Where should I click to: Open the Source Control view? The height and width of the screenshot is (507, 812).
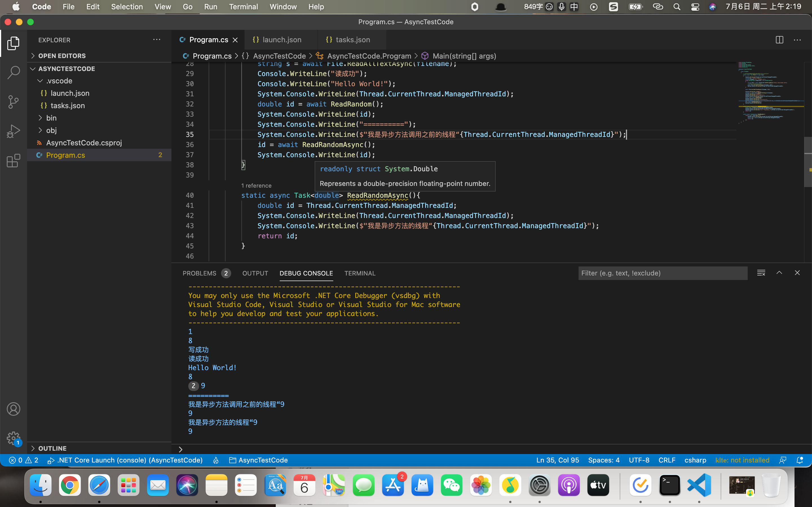[x=14, y=102]
